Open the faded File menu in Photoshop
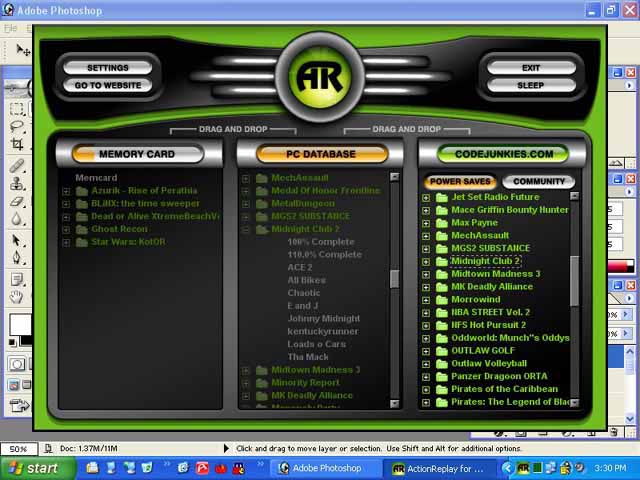 point(11,28)
